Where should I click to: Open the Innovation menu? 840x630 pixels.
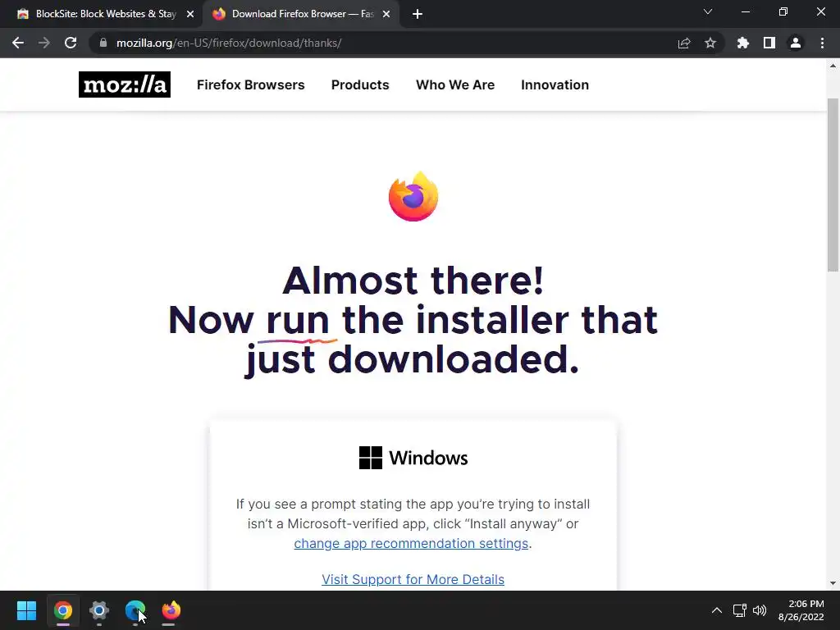coord(555,84)
